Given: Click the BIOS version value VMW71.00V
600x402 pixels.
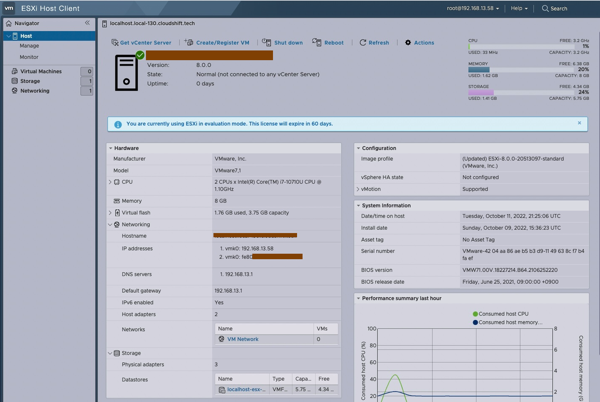Looking at the screenshot, I should point(510,270).
